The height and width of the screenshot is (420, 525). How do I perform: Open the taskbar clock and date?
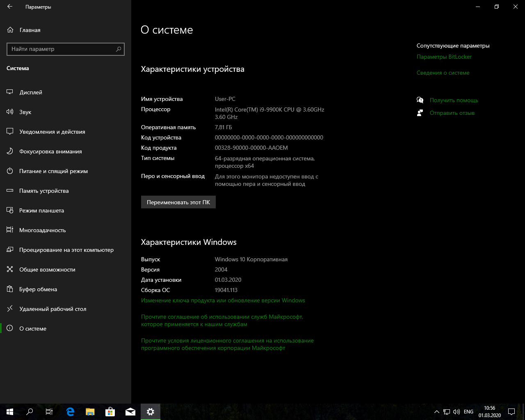(x=490, y=412)
